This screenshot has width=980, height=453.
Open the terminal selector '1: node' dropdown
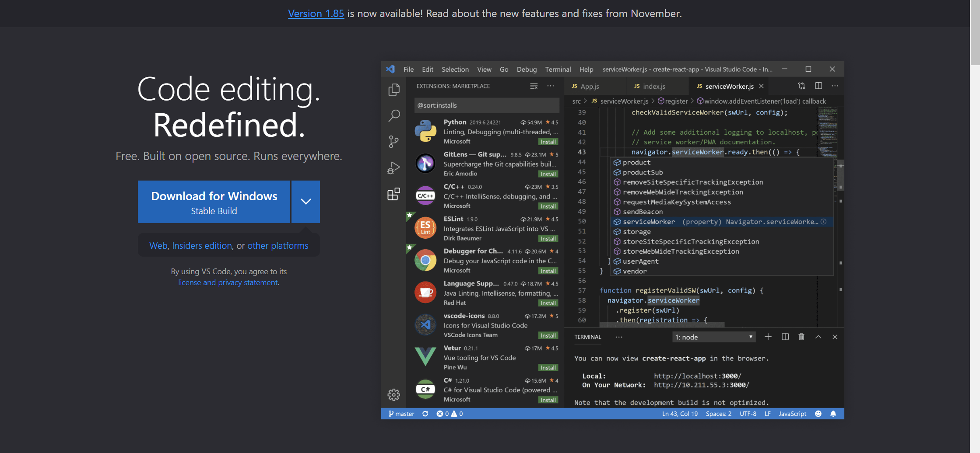(x=714, y=337)
